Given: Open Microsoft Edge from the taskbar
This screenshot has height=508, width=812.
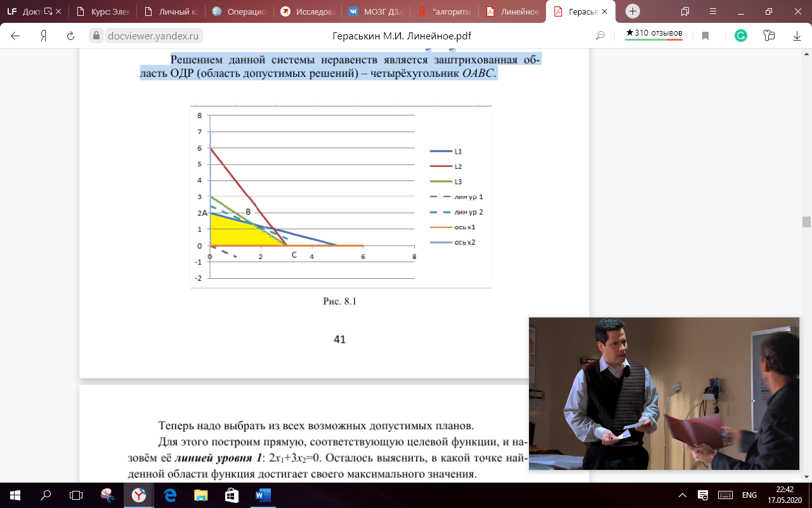Looking at the screenshot, I should (x=170, y=495).
